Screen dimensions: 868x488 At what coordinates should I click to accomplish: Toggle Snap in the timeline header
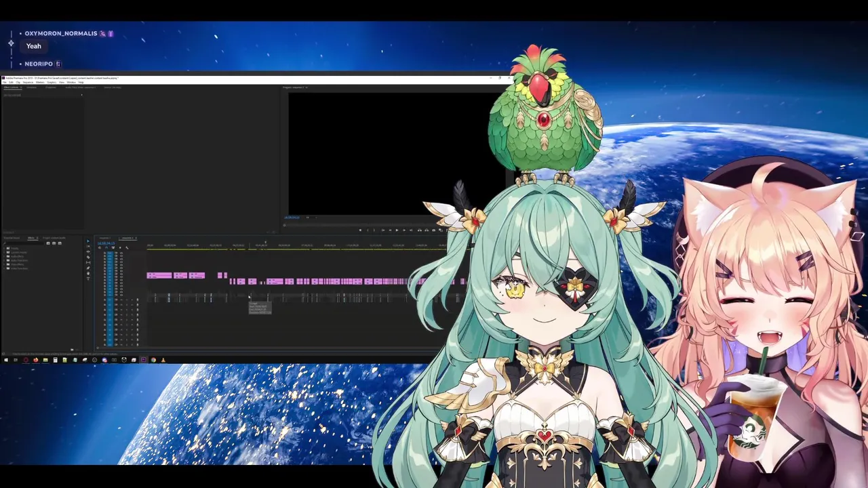pyautogui.click(x=106, y=248)
